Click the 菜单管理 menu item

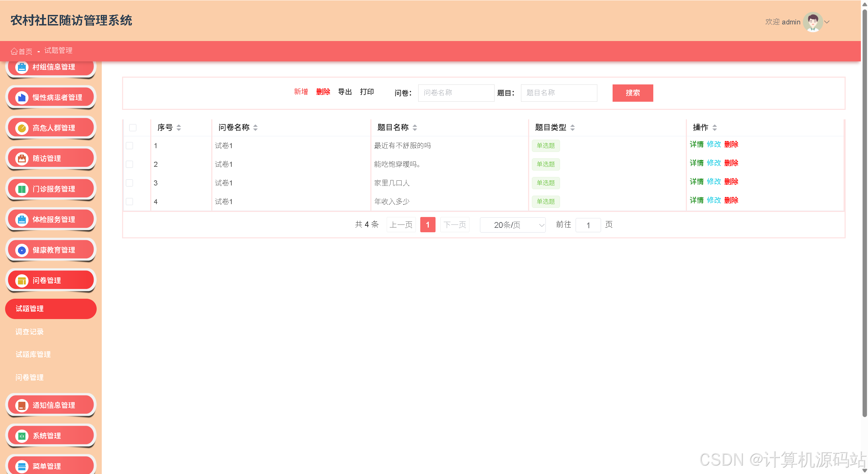coord(51,465)
